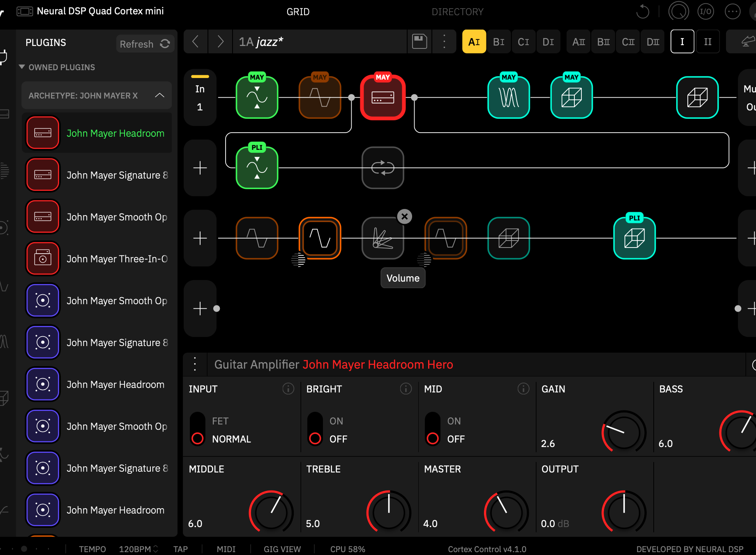756x555 pixels.
Task: Show MID parameter info
Action: point(523,388)
